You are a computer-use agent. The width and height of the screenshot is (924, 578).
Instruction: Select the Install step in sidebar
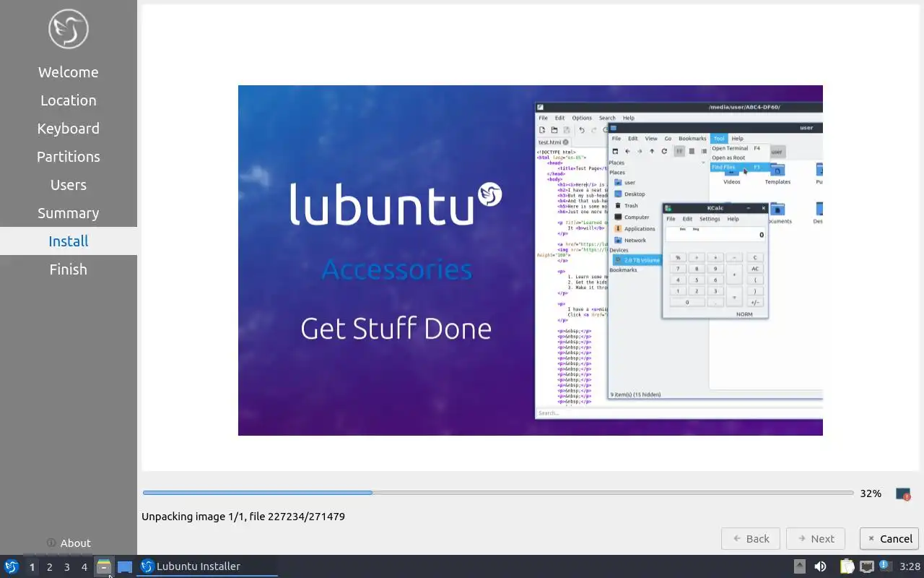pos(69,241)
